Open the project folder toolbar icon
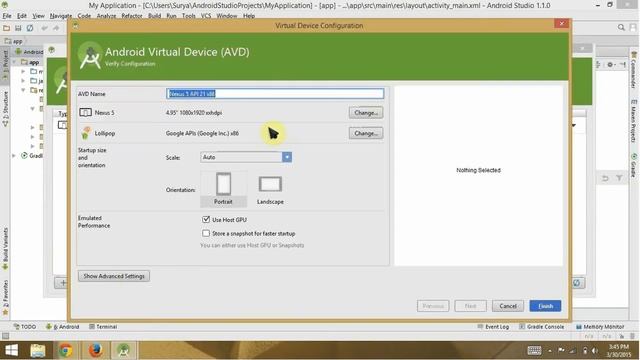The image size is (640, 360). click(x=6, y=28)
